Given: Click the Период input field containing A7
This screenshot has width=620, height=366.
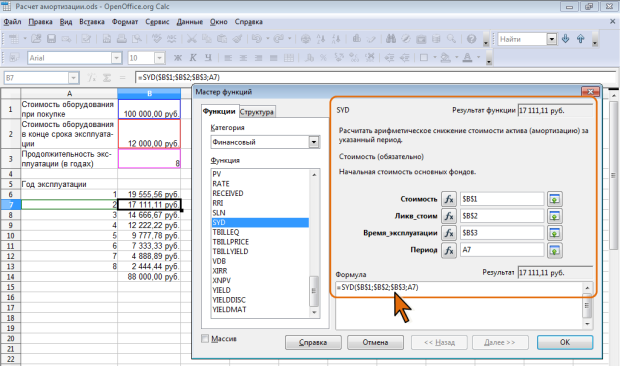Looking at the screenshot, I should 502,250.
